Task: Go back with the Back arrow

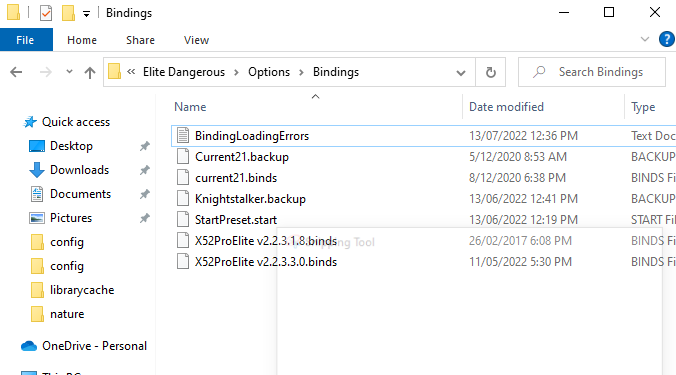Action: coord(16,72)
